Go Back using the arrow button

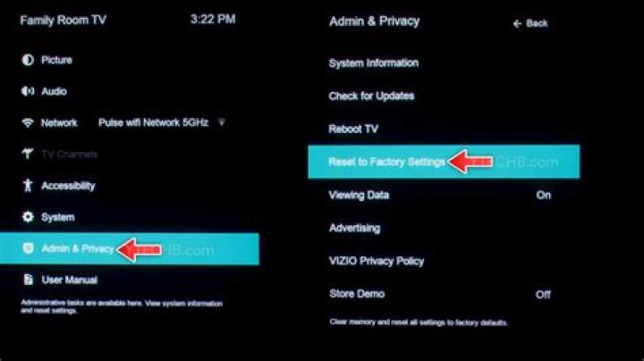530,23
